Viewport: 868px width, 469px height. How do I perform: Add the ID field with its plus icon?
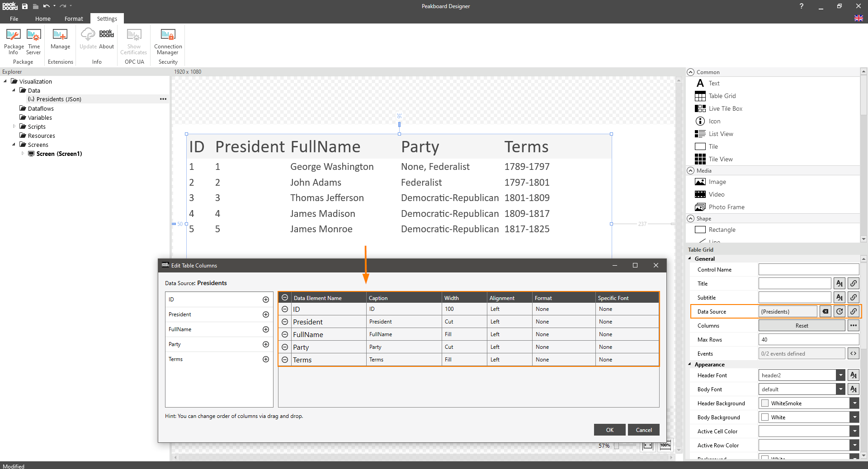click(x=266, y=300)
